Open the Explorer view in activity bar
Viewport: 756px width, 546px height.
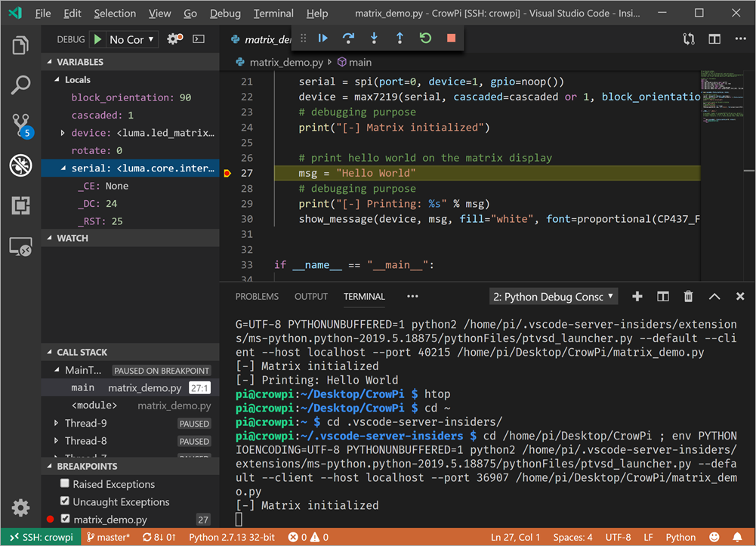click(20, 46)
